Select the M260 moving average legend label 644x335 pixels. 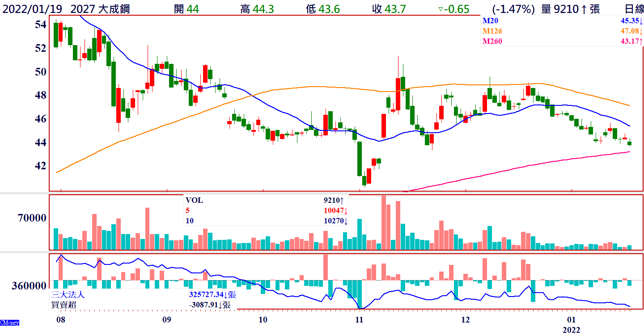click(x=492, y=42)
